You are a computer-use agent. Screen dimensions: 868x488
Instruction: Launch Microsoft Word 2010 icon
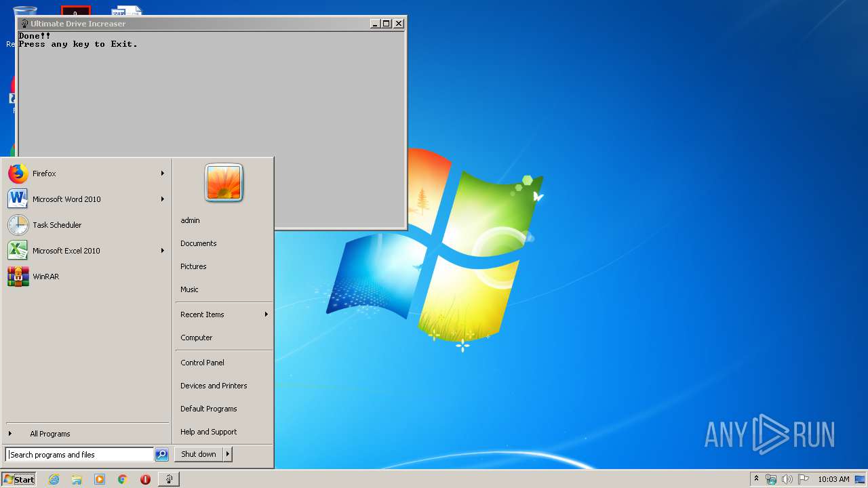pos(18,199)
